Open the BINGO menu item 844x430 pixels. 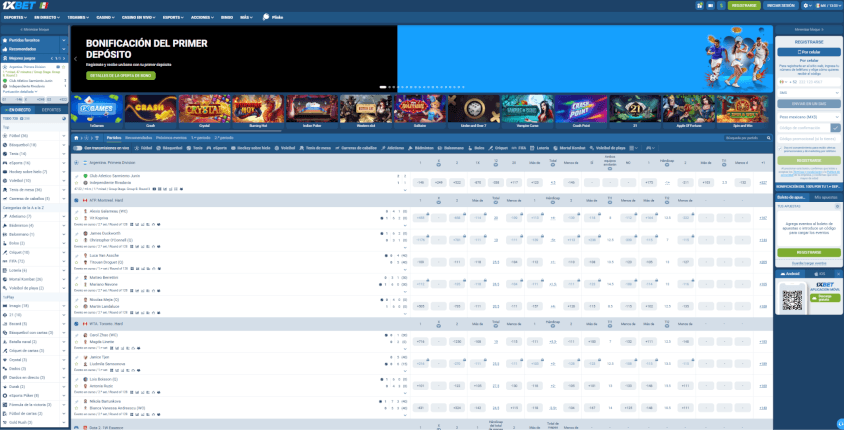click(x=227, y=17)
